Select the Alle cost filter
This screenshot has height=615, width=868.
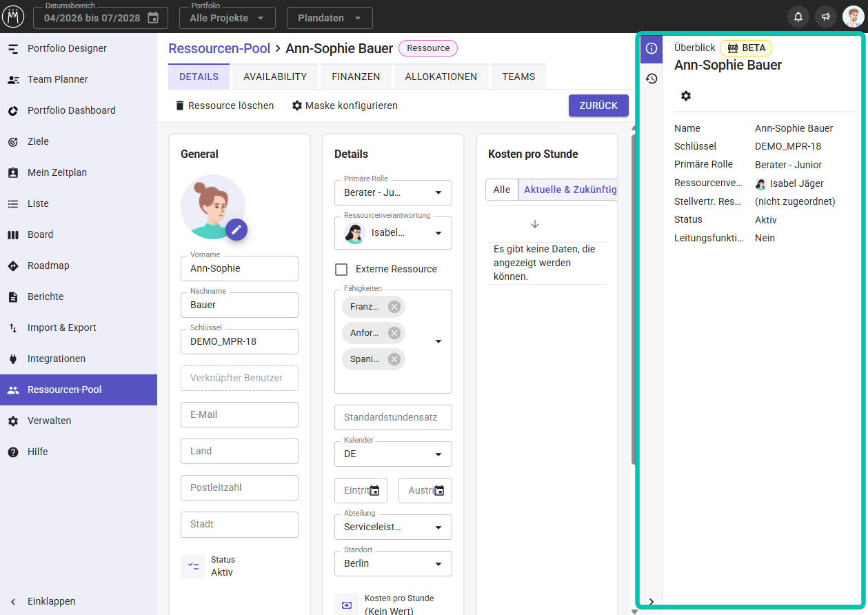[x=502, y=190]
